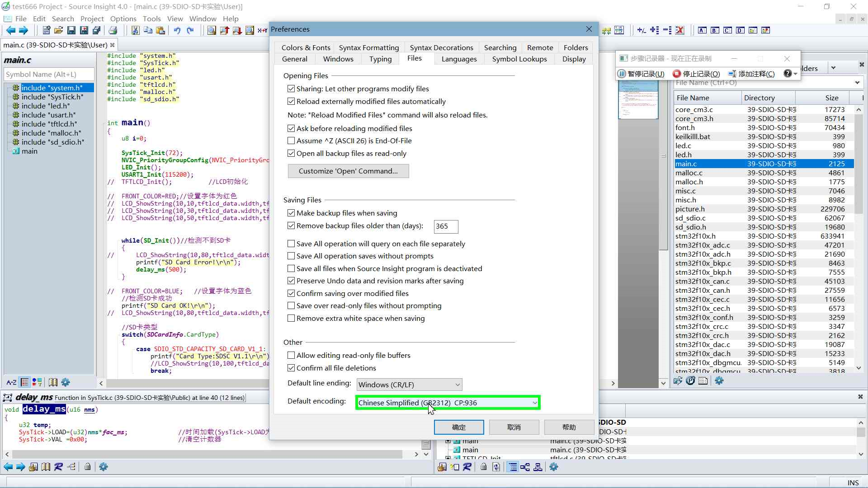Switch to the Languages tab
This screenshot has width=868, height=488.
[459, 59]
